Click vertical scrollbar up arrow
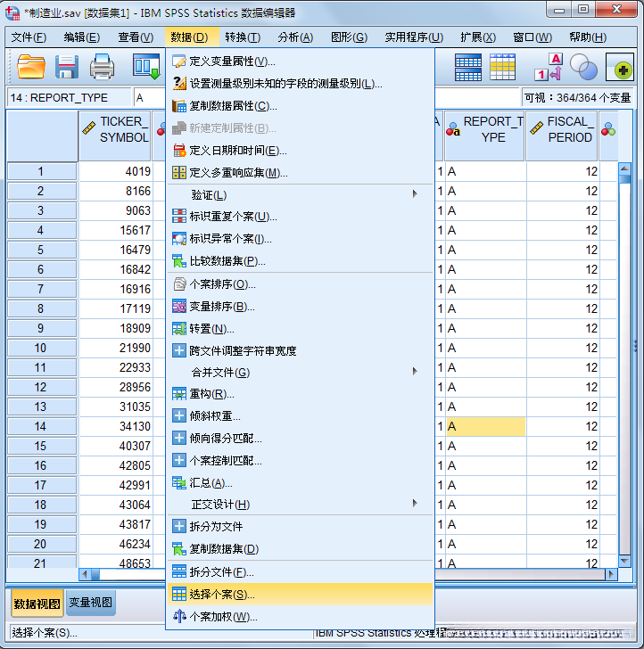644x649 pixels. coord(624,168)
